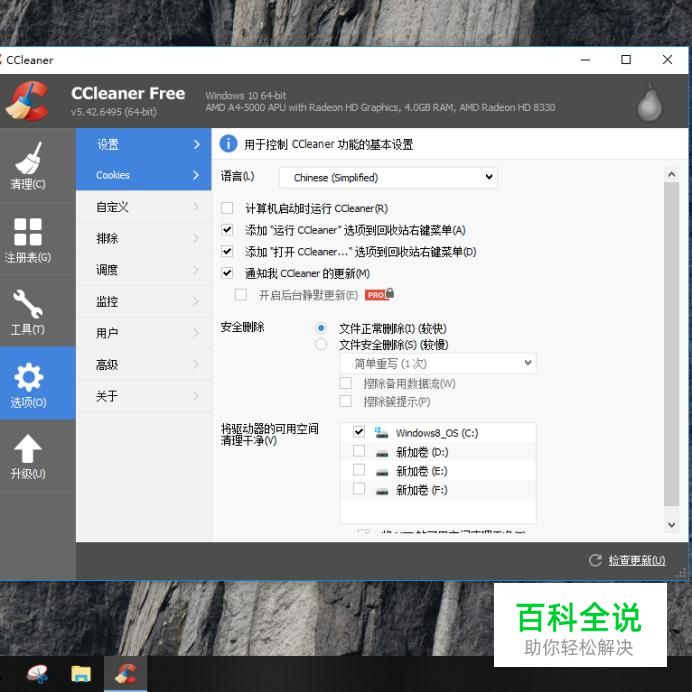Open the Cookies menu item
The width and height of the screenshot is (692, 692).
pyautogui.click(x=143, y=175)
